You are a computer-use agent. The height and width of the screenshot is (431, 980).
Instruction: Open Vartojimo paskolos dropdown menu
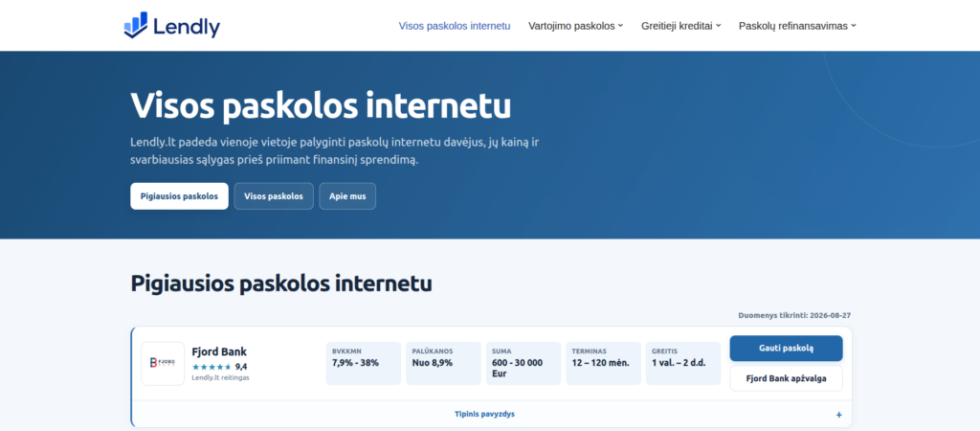[x=575, y=26]
